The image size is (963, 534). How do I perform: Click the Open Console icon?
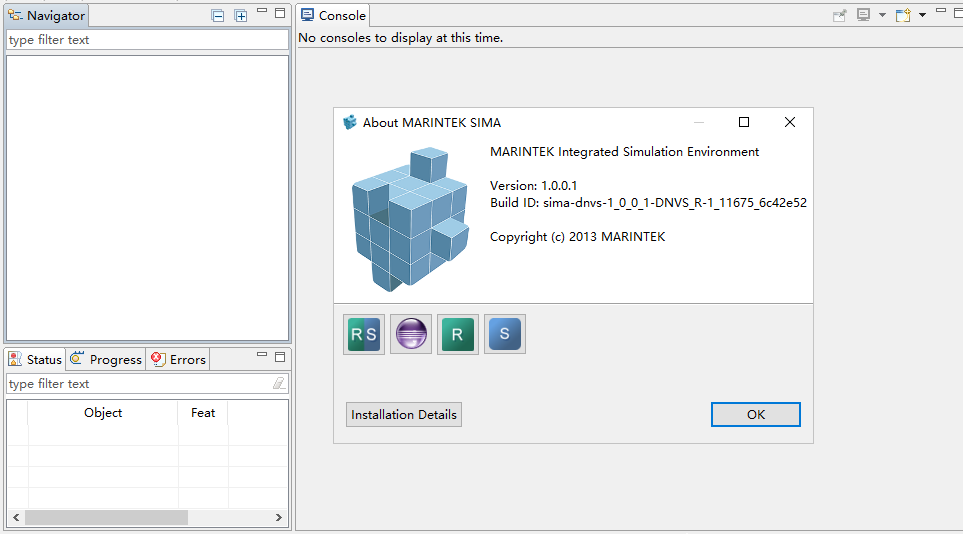point(903,15)
